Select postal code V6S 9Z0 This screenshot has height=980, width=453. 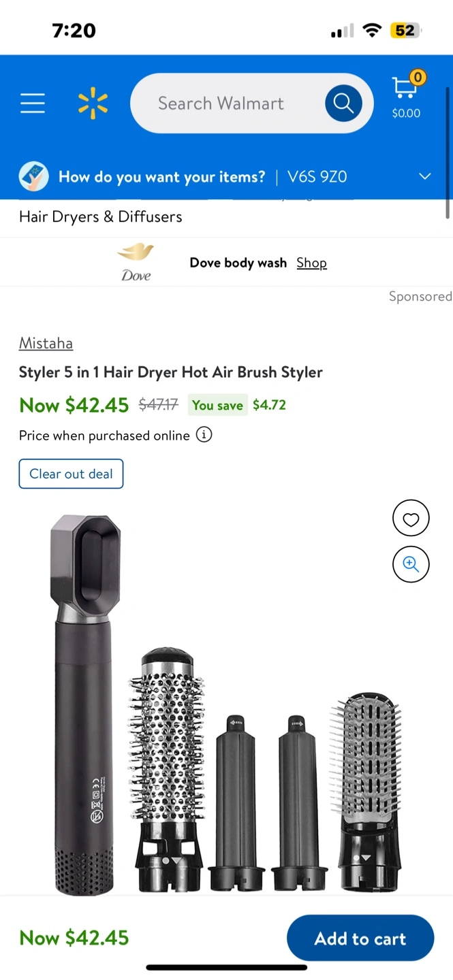click(x=317, y=177)
